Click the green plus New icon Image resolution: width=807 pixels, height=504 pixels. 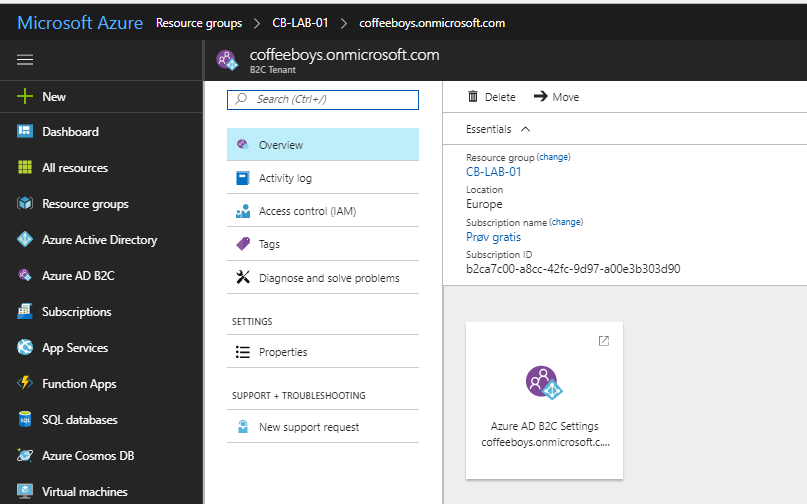point(25,97)
